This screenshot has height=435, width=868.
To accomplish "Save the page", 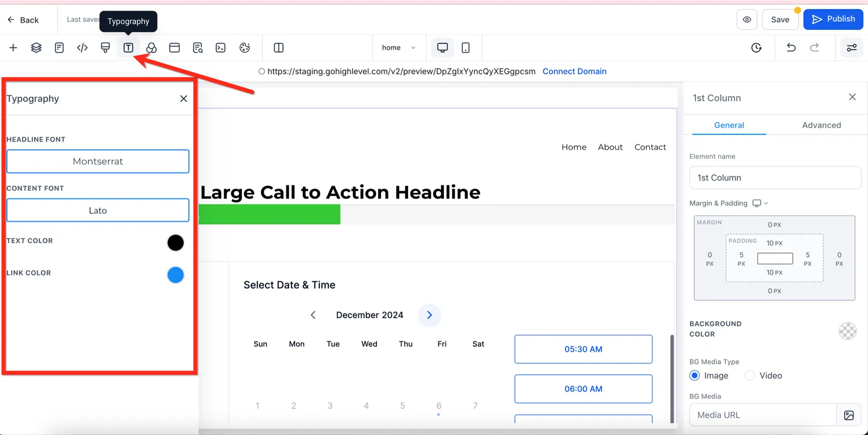I will (780, 20).
